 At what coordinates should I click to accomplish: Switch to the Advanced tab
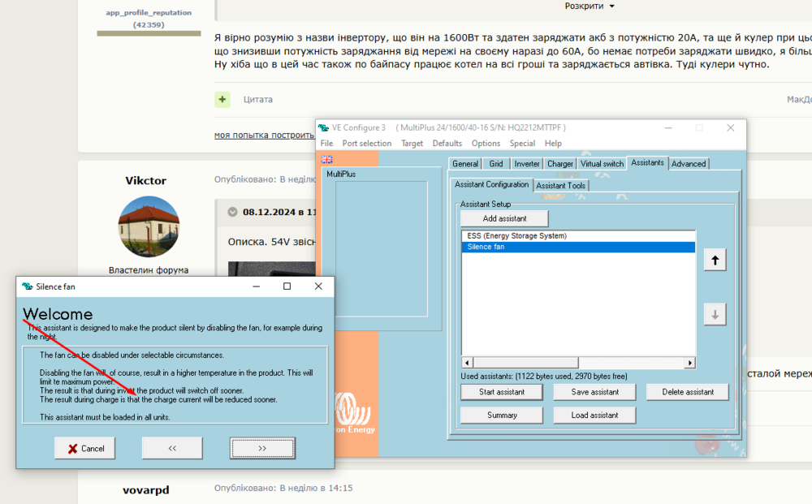(689, 163)
